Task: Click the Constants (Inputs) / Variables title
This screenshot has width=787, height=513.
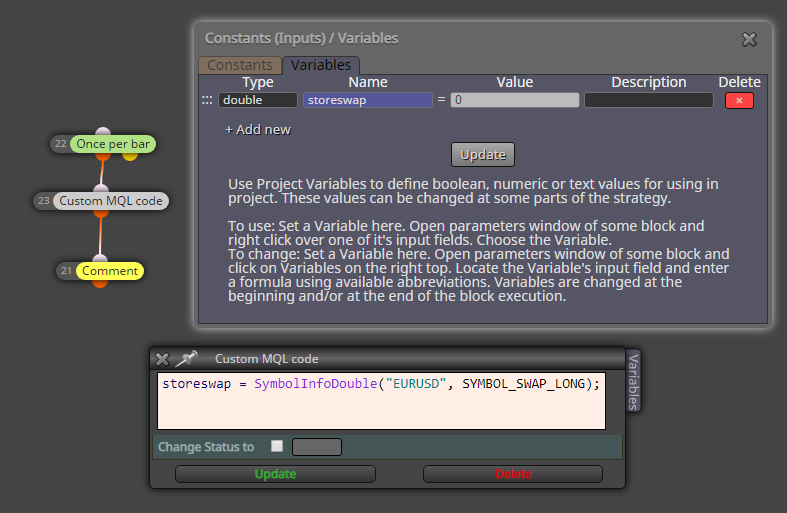Action: 301,38
